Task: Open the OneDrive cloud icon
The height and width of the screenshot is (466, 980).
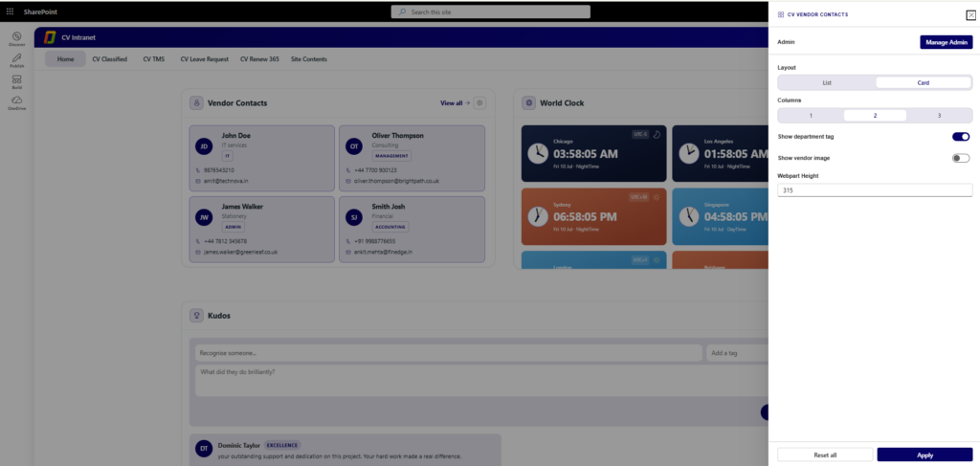Action: tap(17, 100)
